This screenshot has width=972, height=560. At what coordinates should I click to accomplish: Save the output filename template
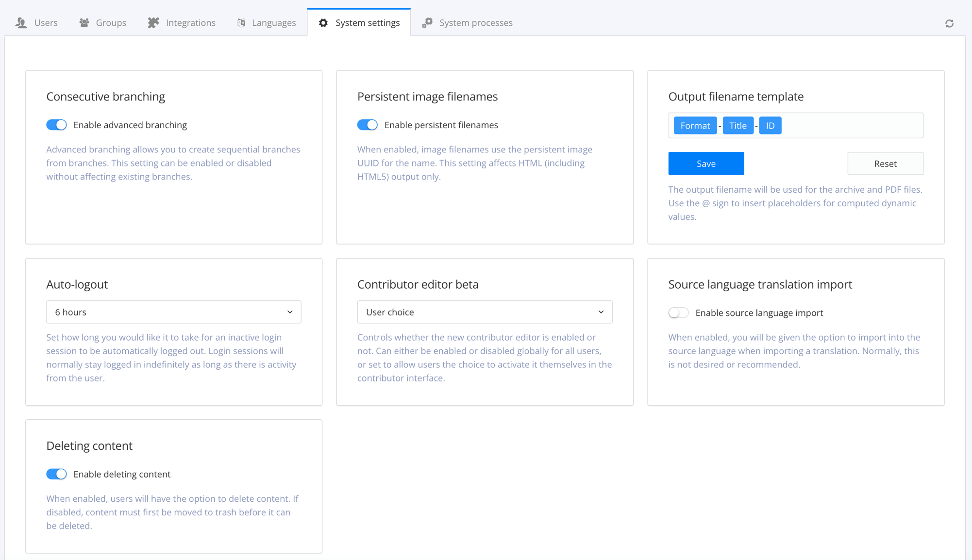tap(706, 164)
